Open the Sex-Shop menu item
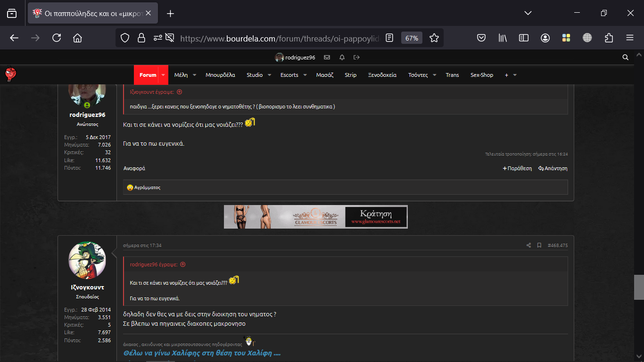This screenshot has width=644, height=362. (482, 75)
